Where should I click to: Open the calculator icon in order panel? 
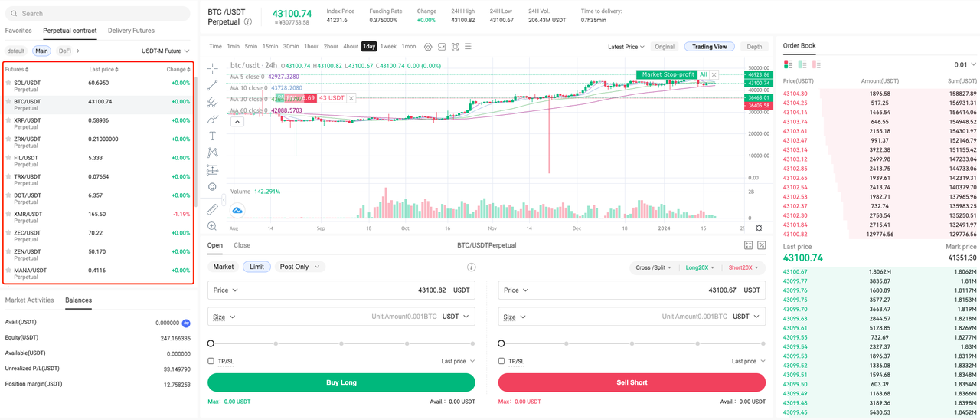(748, 245)
